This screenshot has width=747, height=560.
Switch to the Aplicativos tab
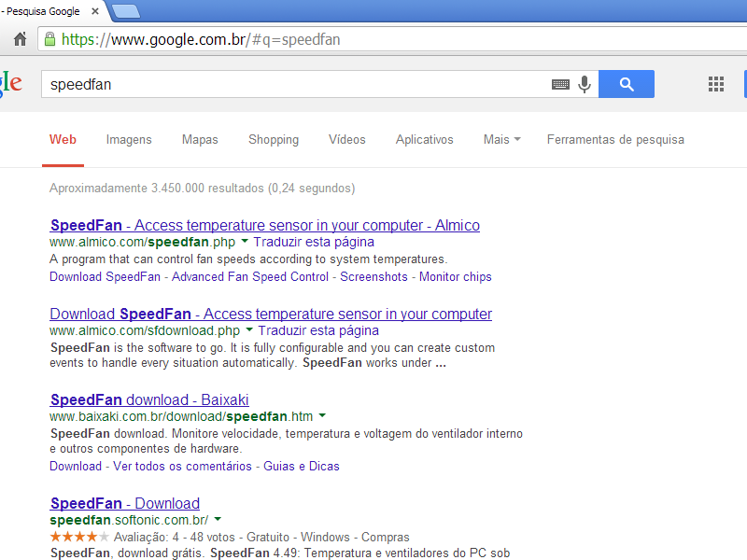[x=425, y=139]
